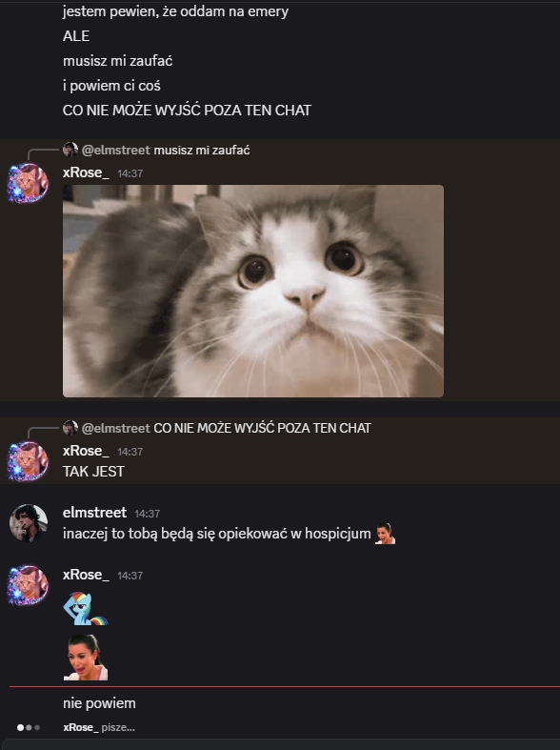Click small elmstreet avatar in first reply preview
Screen dimensions: 560x750
click(x=70, y=150)
